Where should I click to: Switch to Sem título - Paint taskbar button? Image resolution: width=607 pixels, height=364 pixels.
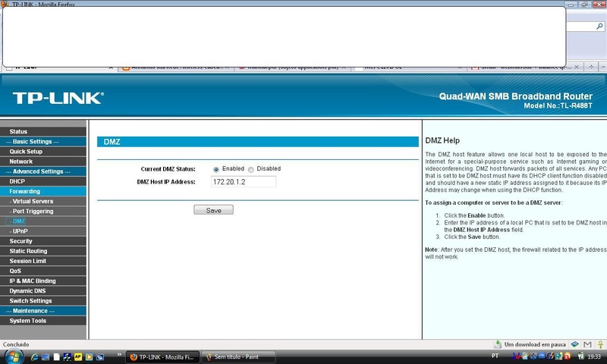click(238, 357)
